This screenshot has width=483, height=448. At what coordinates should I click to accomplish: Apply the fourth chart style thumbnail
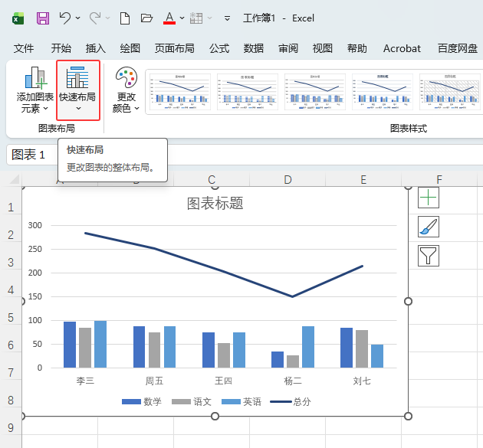pyautogui.click(x=382, y=91)
